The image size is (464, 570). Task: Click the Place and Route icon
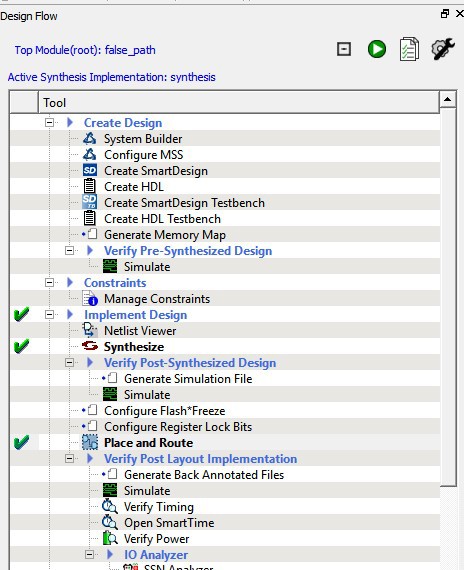click(x=89, y=442)
